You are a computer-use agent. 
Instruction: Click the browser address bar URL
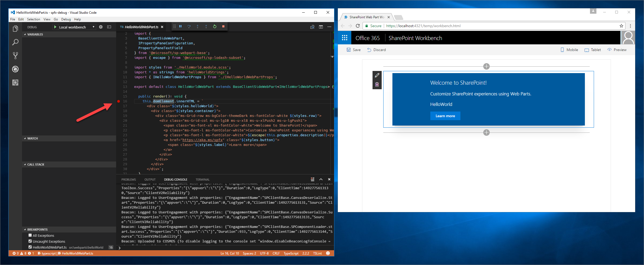(423, 26)
